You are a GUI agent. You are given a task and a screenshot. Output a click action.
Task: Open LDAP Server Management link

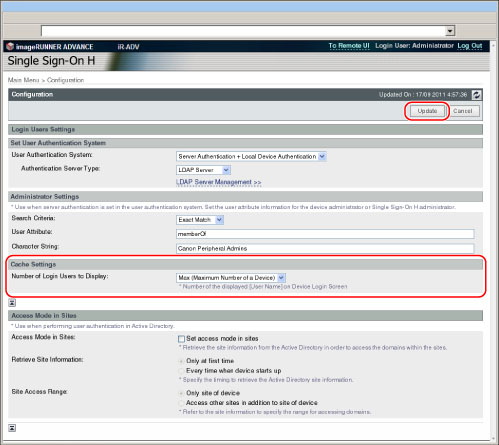(x=219, y=182)
